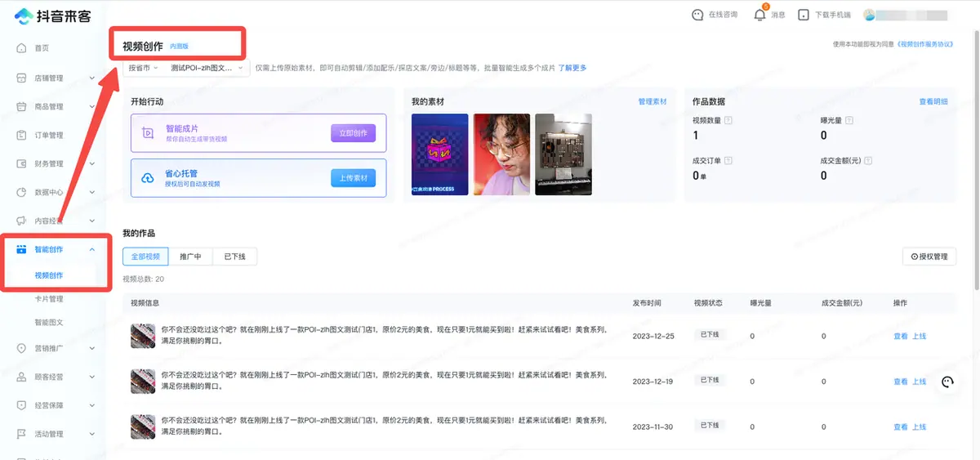Viewport: 980px width, 460px height.
Task: Click the 商品管理 shopping bag icon
Action: tap(22, 107)
